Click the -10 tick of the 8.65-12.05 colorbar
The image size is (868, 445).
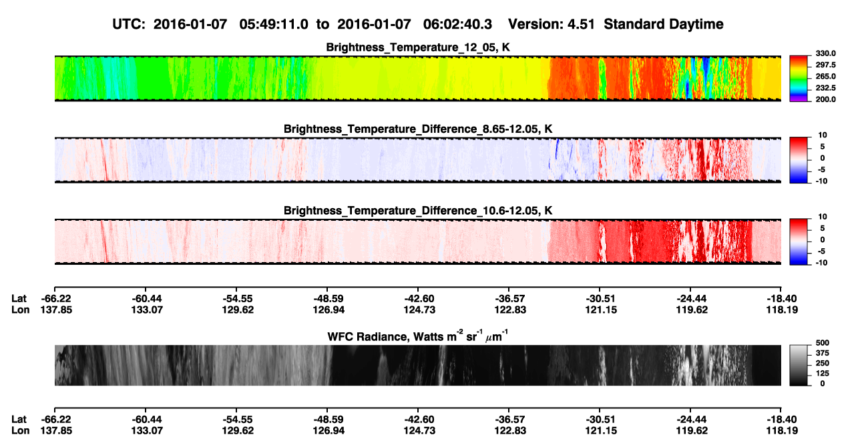pos(821,181)
